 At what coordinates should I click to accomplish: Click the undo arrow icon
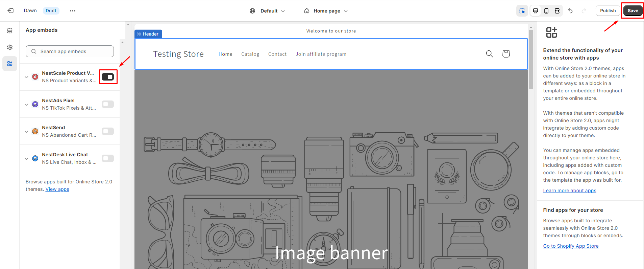click(570, 11)
